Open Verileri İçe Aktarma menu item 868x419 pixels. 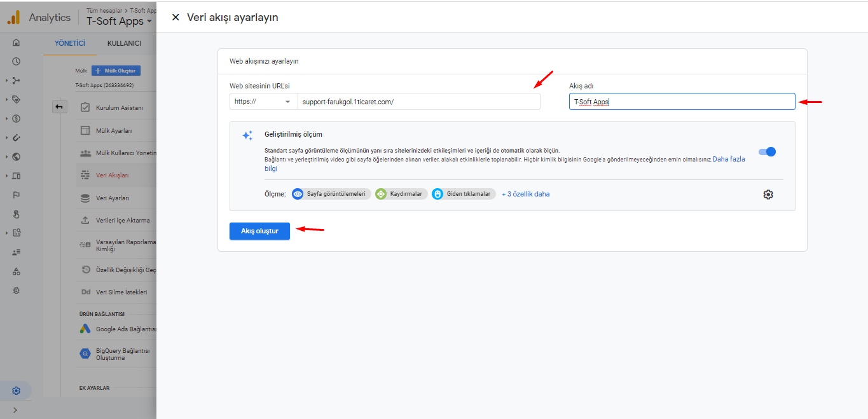click(116, 221)
